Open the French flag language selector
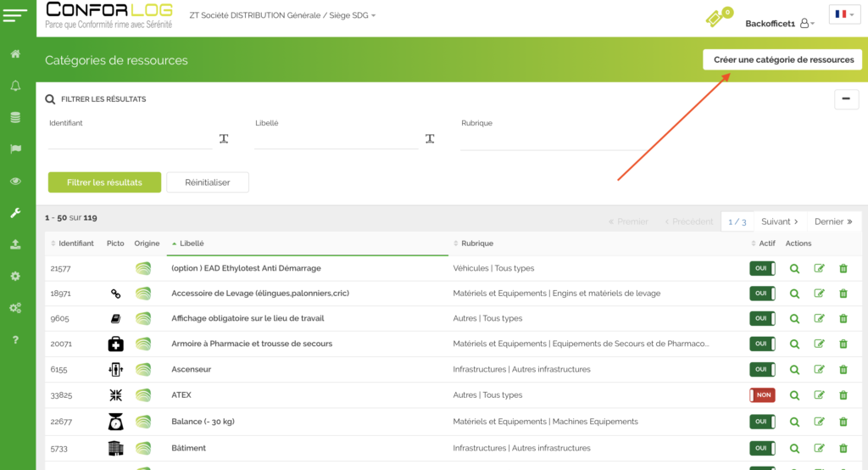Viewport: 868px width, 470px height. click(844, 14)
